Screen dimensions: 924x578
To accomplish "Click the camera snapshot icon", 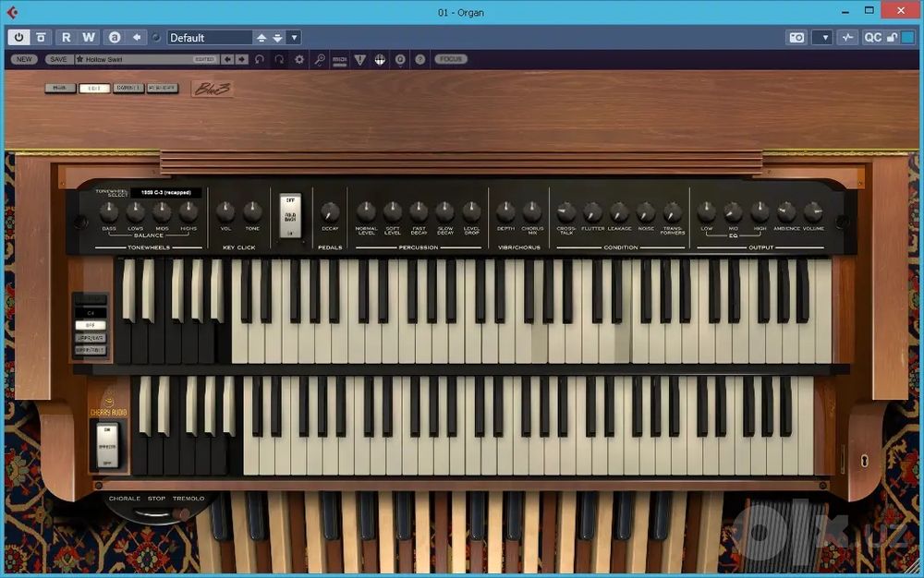I will (x=796, y=38).
